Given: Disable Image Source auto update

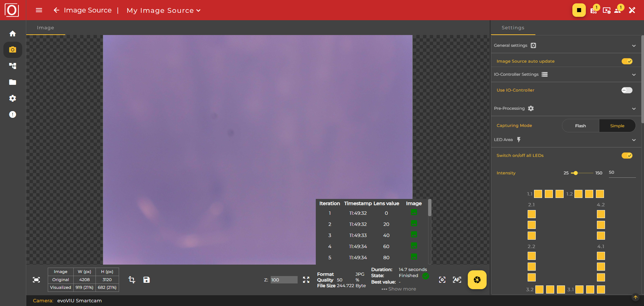Looking at the screenshot, I should (x=627, y=61).
